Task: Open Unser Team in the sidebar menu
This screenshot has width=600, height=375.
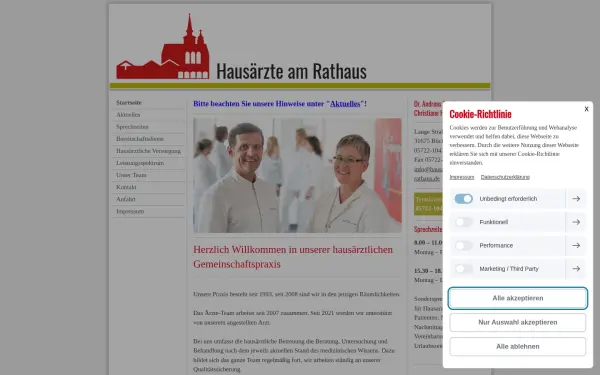Action: [x=131, y=175]
